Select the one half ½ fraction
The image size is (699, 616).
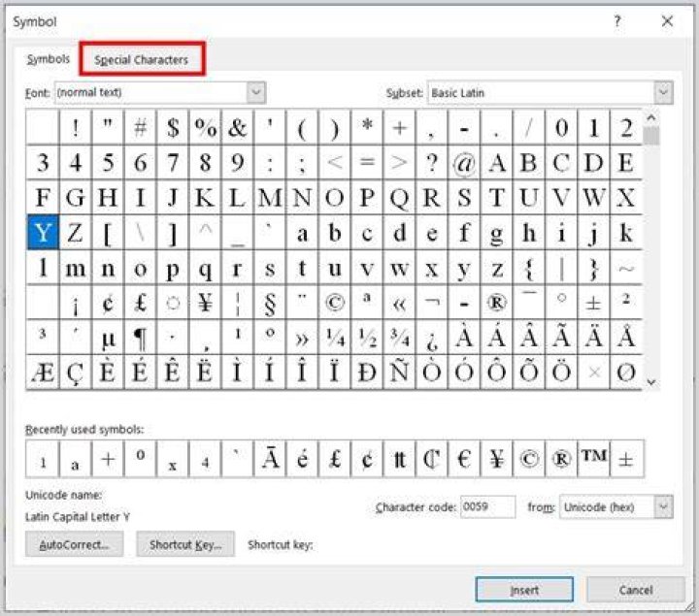click(367, 338)
